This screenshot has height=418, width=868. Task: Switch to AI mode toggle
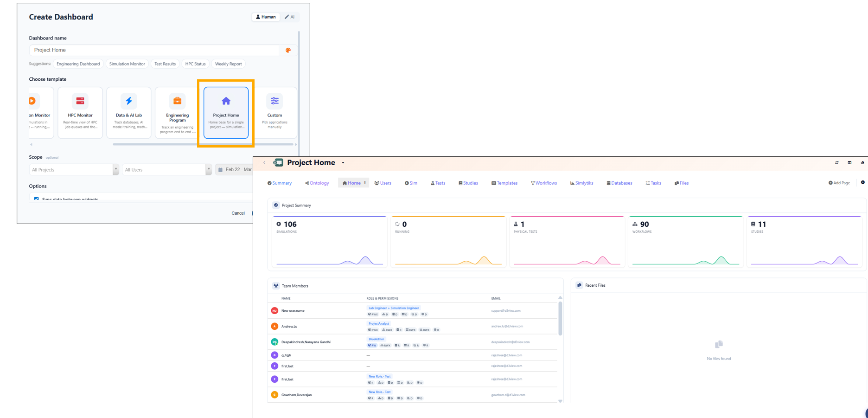(x=290, y=17)
